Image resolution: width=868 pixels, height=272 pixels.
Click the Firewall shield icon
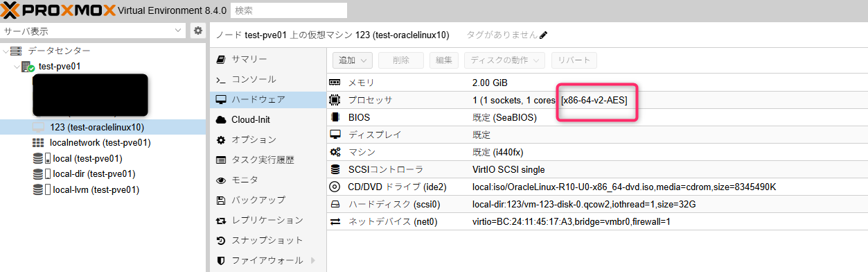221,260
